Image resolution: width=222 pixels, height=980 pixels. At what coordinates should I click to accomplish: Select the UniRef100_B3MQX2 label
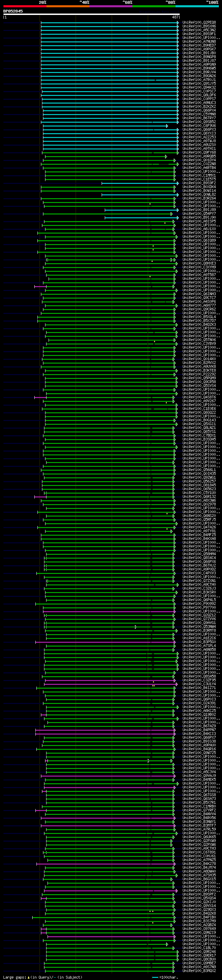point(199,971)
